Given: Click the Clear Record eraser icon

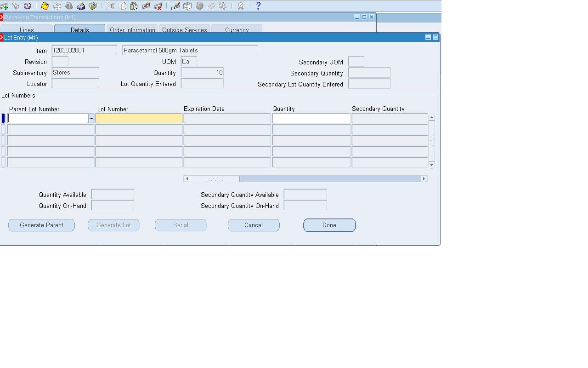Looking at the screenshot, I should [146, 6].
